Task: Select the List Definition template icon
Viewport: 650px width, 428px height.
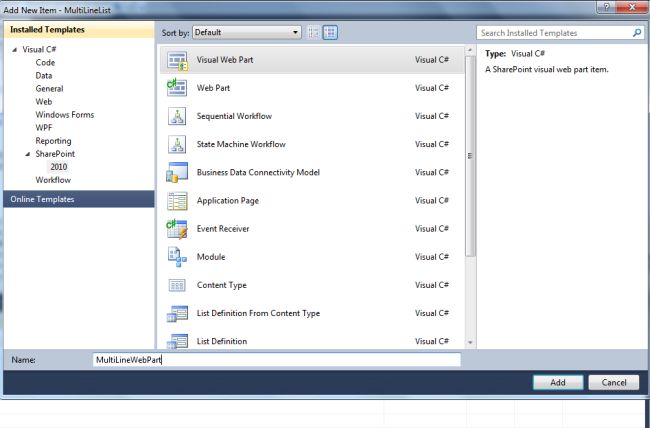Action: point(177,341)
